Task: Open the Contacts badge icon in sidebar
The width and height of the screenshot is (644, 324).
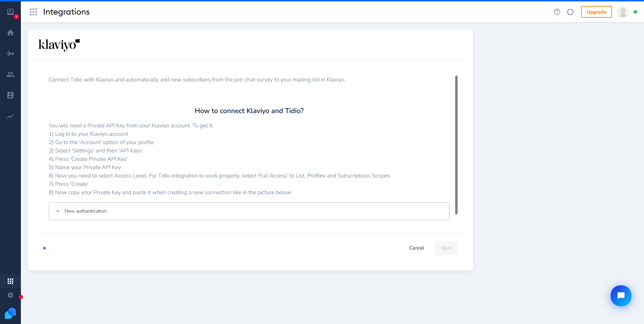Action: (10, 95)
